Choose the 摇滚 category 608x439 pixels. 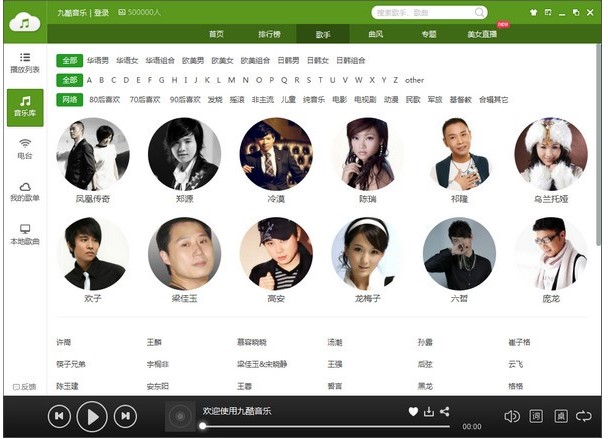237,100
